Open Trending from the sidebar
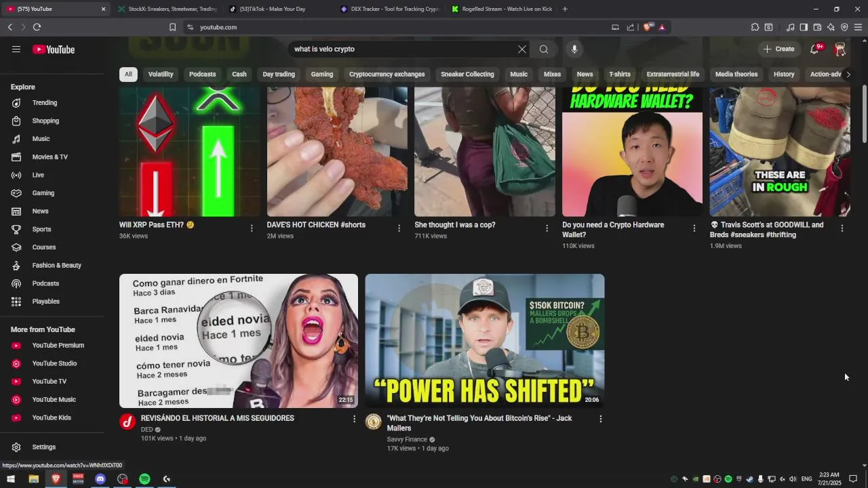This screenshot has width=868, height=488. [45, 102]
